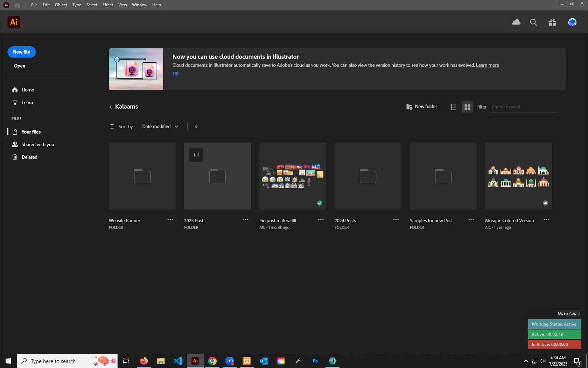588x368 pixels.
Task: Open the Effect menu
Action: (108, 5)
